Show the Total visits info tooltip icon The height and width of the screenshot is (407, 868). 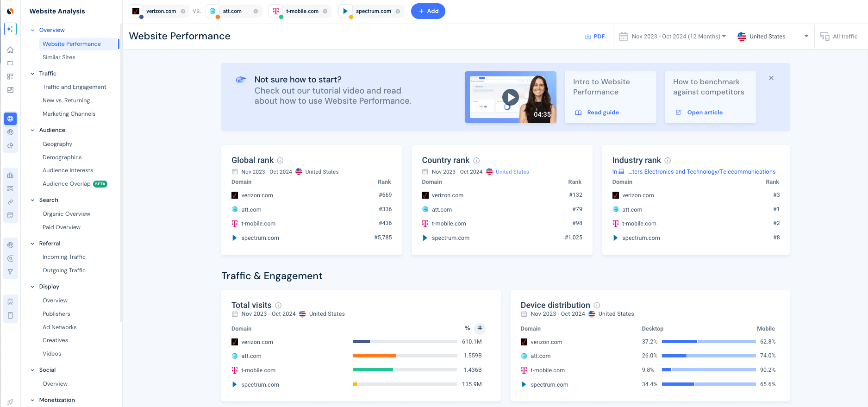(278, 305)
